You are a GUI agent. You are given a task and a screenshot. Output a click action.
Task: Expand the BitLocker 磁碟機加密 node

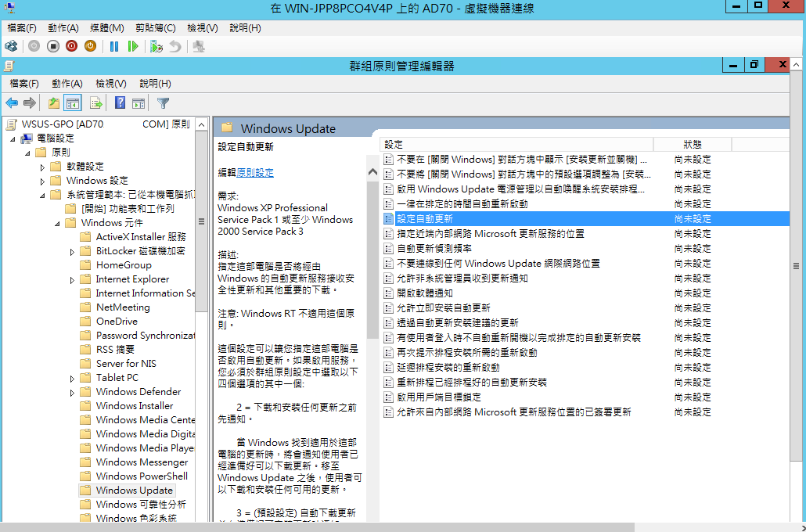point(72,252)
